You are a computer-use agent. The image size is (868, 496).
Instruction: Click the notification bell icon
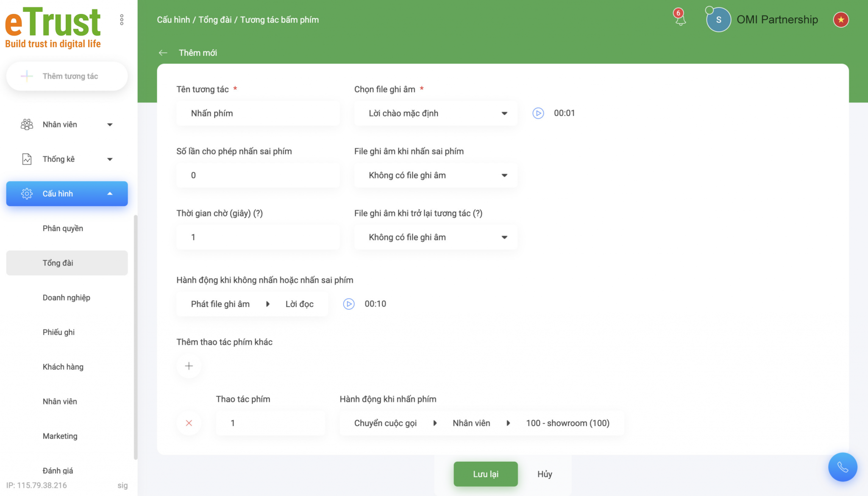(680, 19)
